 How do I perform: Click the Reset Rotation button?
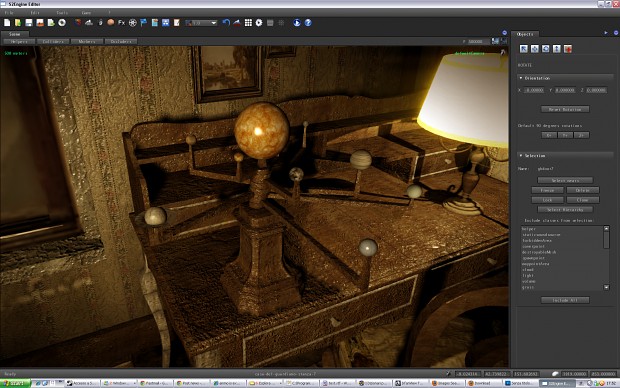click(565, 109)
